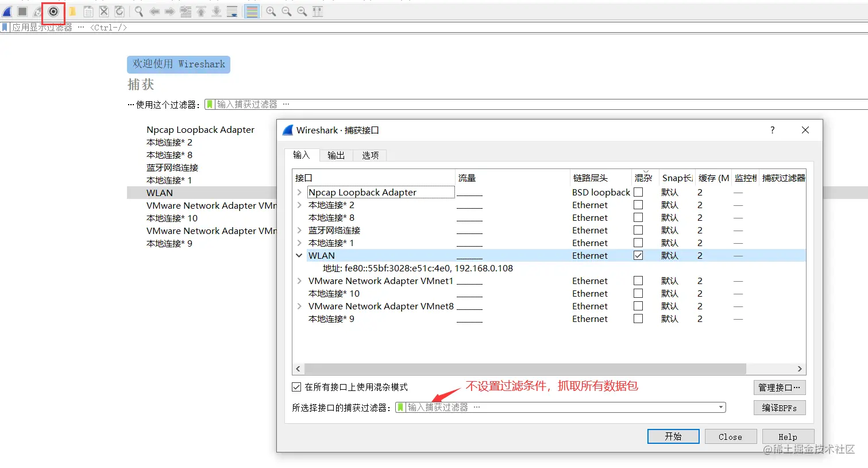Check promiscuous box for VMware VMnet8
Viewport: 868px width, 468px height.
pos(638,306)
